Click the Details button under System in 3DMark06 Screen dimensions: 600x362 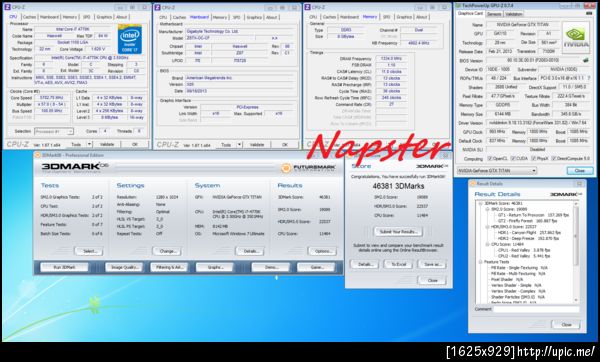pos(249,251)
